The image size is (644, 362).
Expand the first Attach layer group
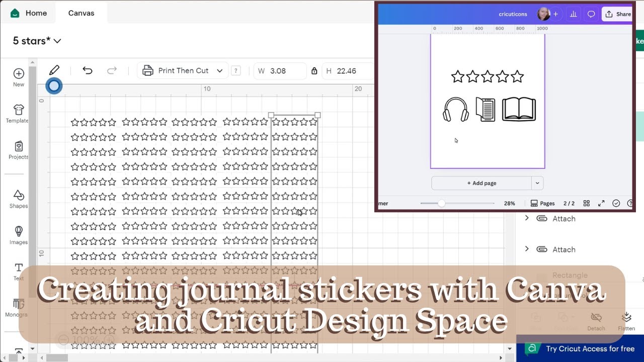[x=527, y=218]
